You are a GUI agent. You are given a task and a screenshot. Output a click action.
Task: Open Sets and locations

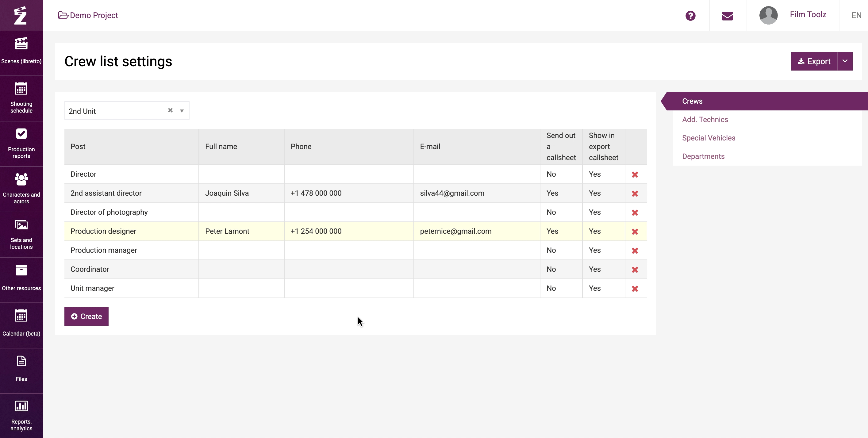click(x=21, y=235)
